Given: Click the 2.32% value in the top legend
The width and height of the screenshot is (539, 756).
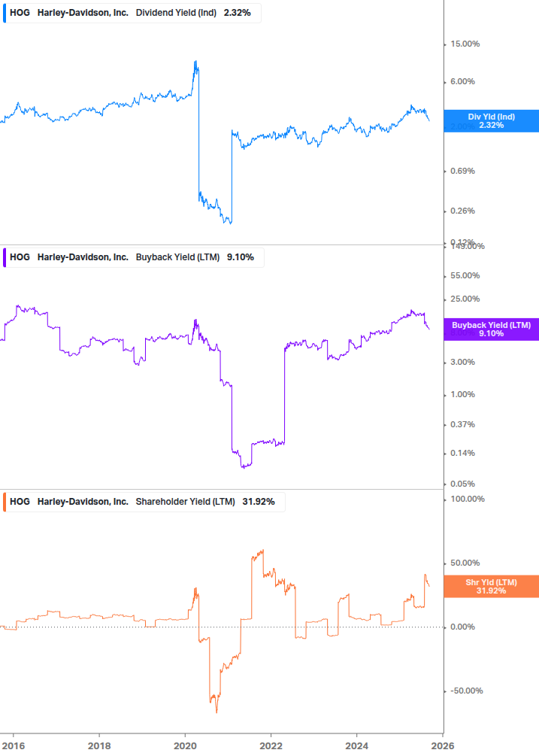Looking at the screenshot, I should 237,12.
